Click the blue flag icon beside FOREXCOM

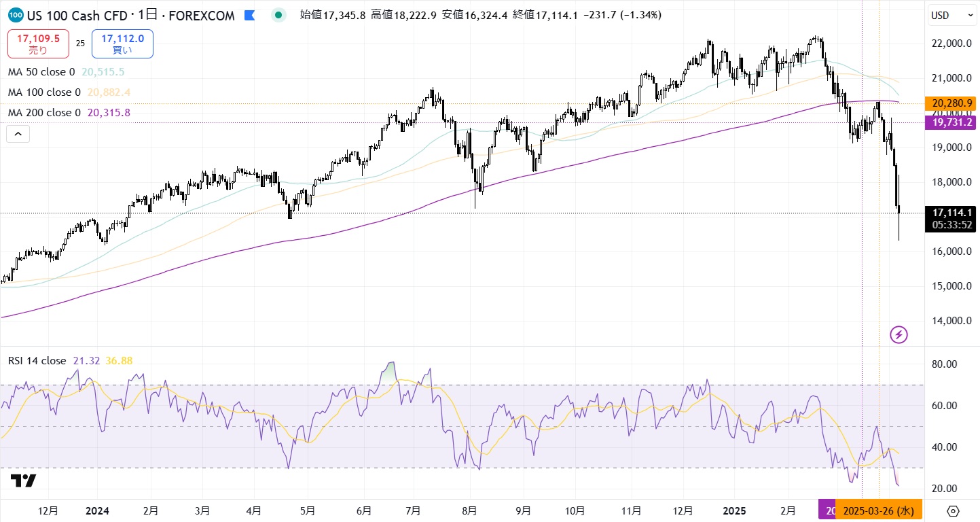(250, 15)
